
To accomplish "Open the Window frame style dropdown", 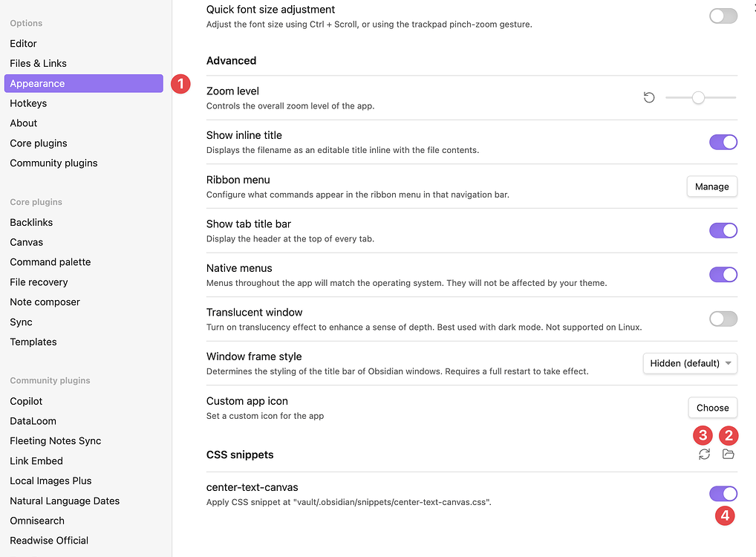I will (689, 363).
